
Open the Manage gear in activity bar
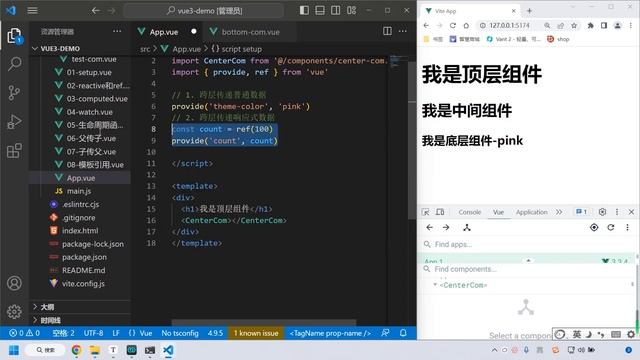pos(14,311)
